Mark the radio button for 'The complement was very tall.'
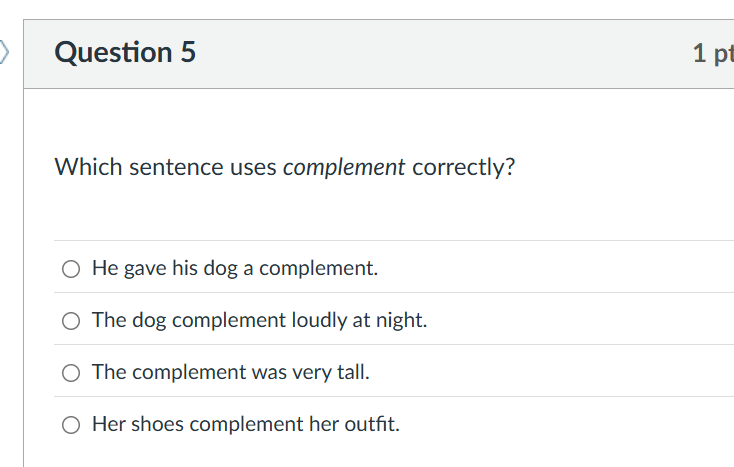 point(71,373)
